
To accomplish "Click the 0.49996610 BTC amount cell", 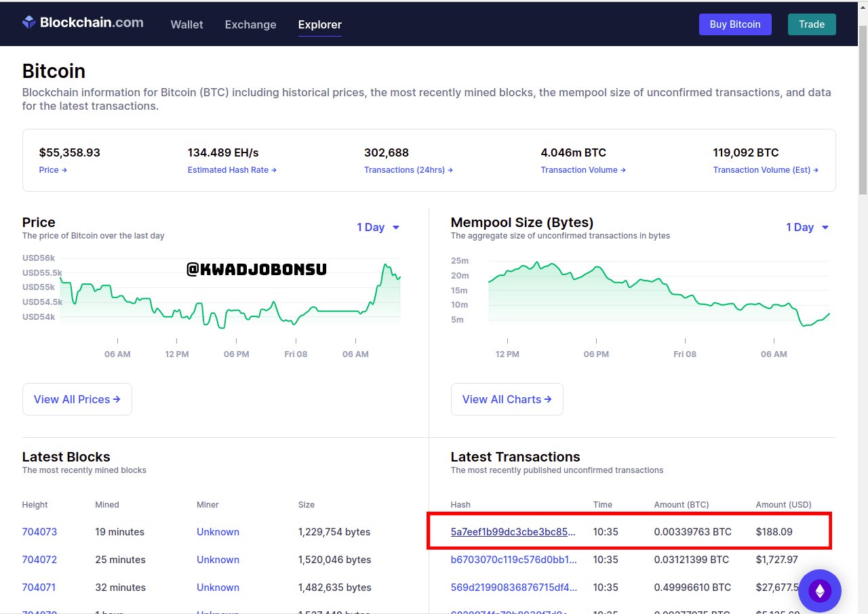I will click(x=693, y=588).
